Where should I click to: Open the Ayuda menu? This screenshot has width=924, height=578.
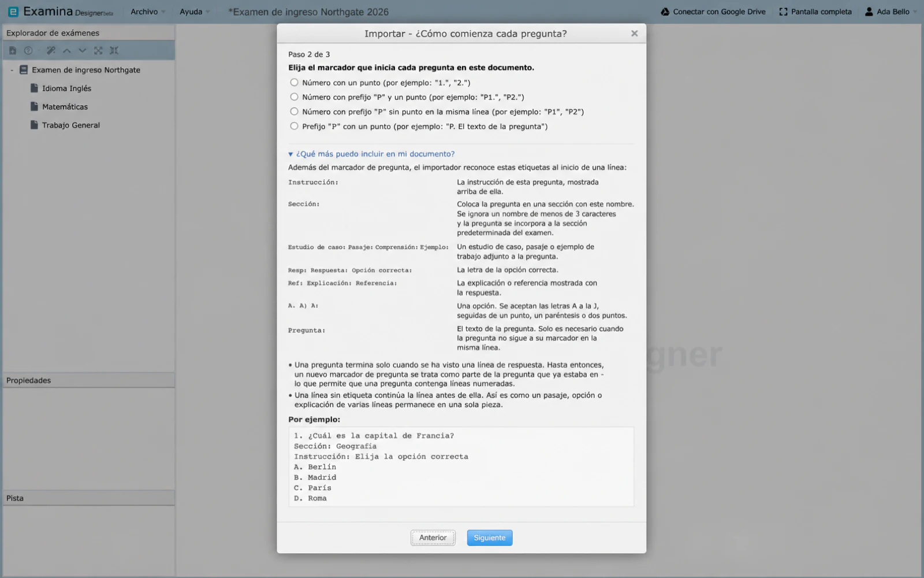195,12
